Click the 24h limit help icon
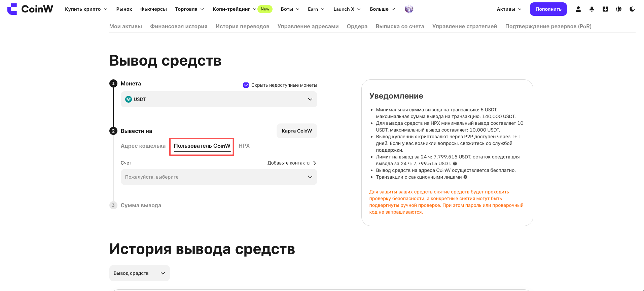Screen dimensions: 644x291 point(455,163)
